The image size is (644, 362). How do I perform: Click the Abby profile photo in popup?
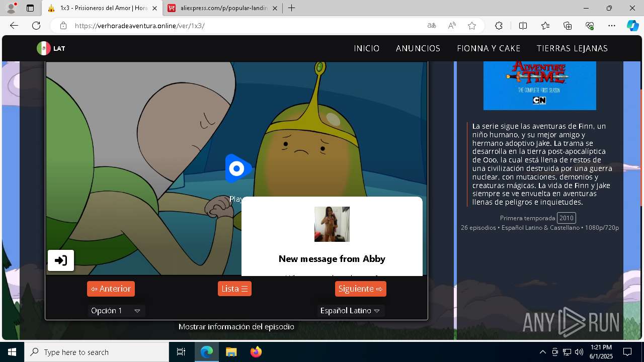tap(332, 224)
